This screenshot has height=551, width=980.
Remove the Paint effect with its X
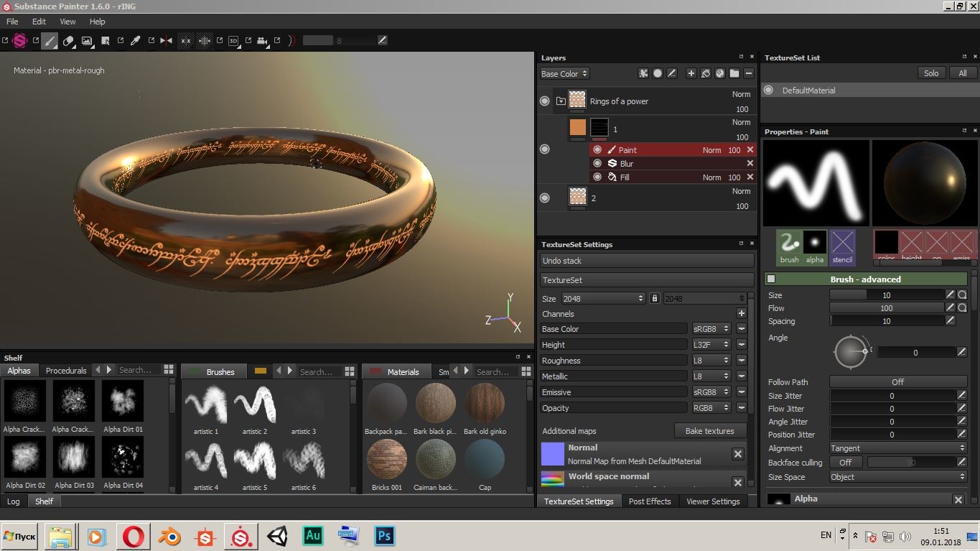tap(750, 149)
